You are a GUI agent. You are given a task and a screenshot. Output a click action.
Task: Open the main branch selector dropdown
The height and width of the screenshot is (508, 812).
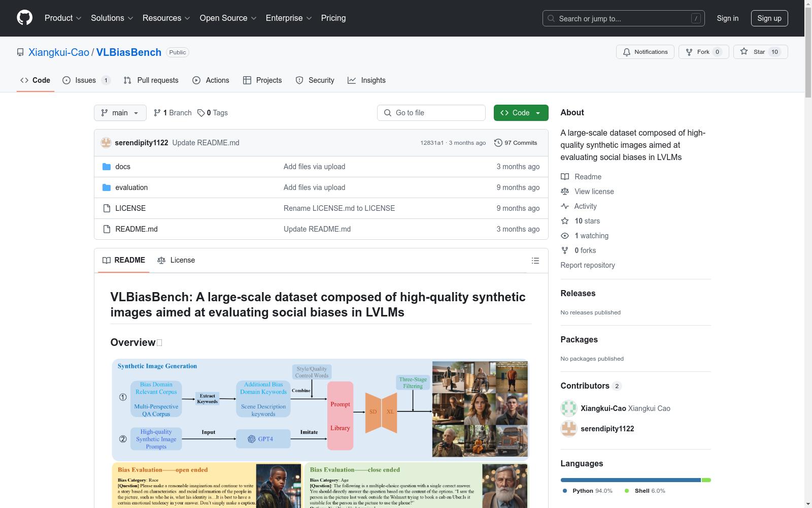(120, 113)
